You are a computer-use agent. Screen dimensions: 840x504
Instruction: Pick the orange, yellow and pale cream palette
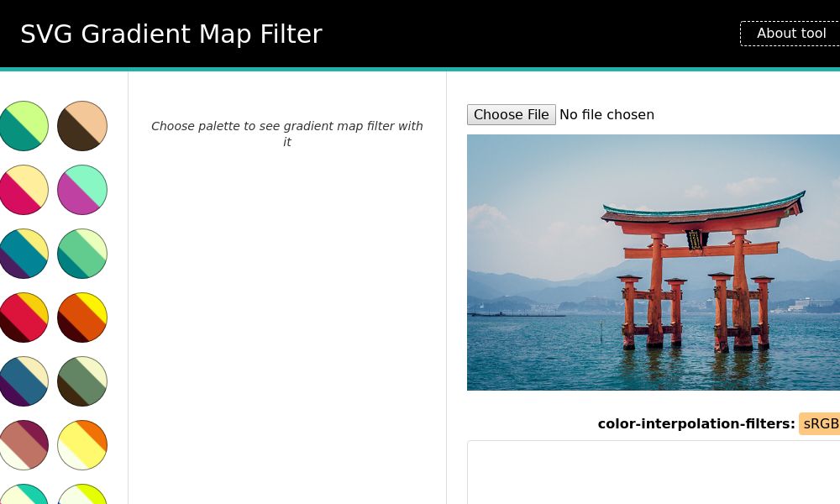coord(82,444)
